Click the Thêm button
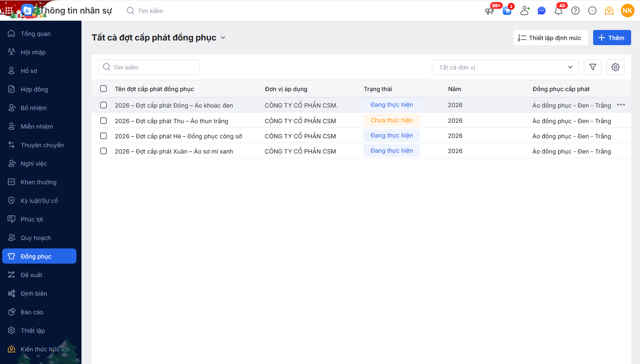640x364 pixels. tap(612, 38)
